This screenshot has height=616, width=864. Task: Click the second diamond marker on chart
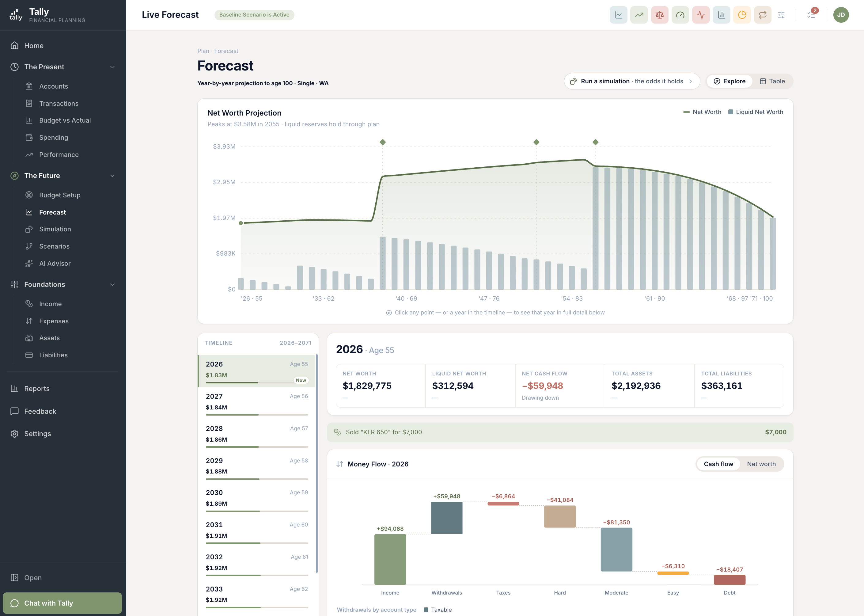(x=536, y=142)
